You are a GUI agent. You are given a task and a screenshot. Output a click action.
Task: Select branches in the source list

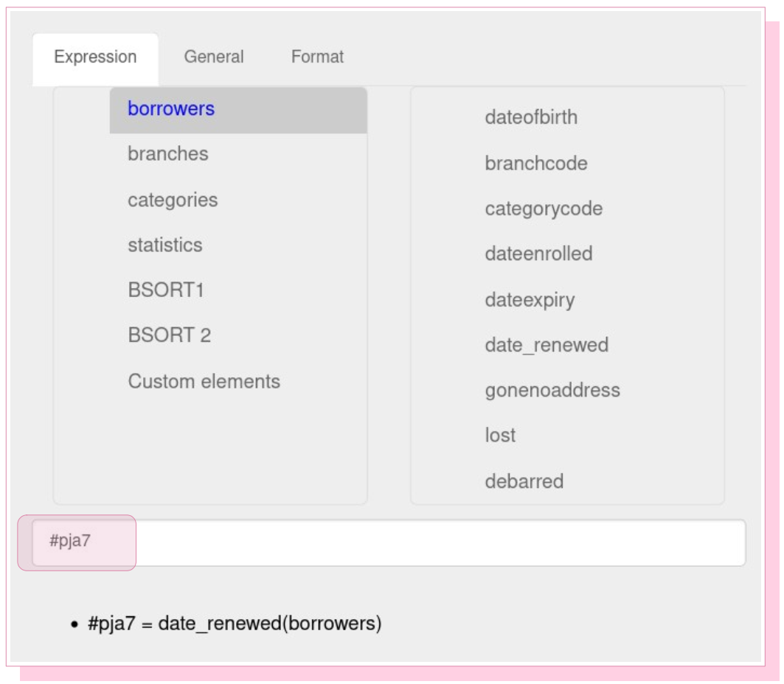168,154
